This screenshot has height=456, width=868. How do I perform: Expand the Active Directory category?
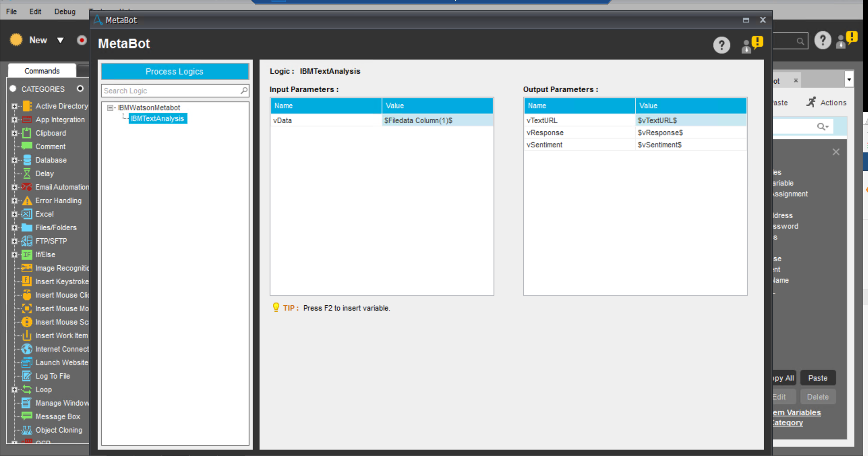click(14, 107)
